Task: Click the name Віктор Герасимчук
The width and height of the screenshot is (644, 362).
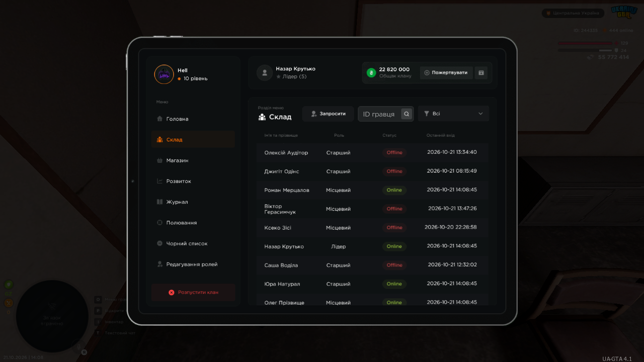Action: [x=280, y=209]
